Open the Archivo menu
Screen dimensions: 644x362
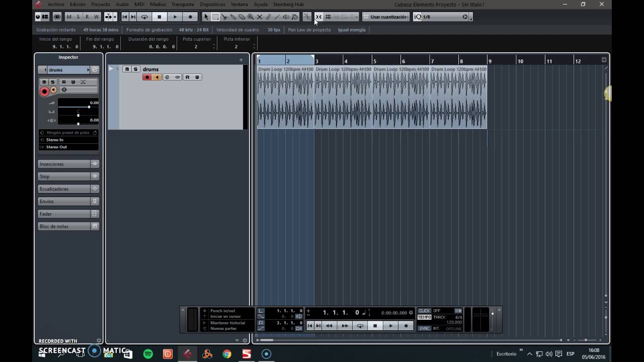tap(56, 4)
